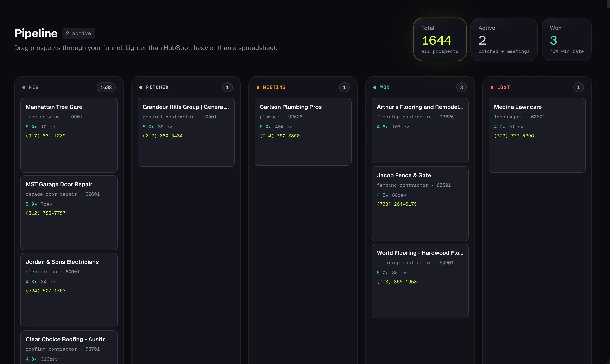Screen dimensions: 610x364
Task: Call World Flooring at (773) 366-1958
Action: tap(397, 282)
